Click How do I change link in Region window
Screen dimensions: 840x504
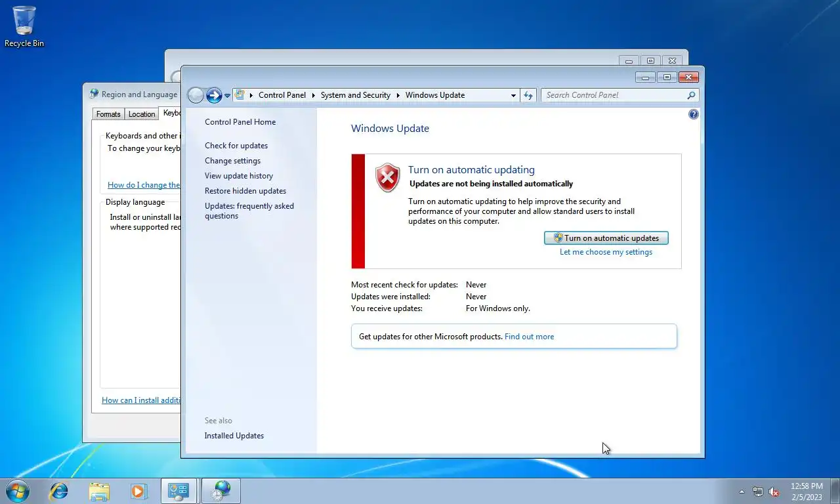pos(144,185)
